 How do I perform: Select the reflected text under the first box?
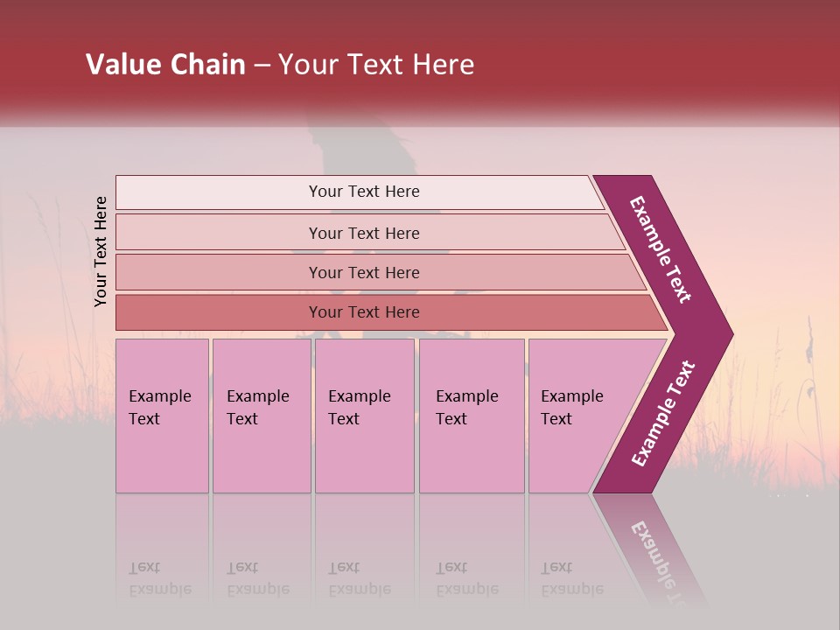point(160,579)
